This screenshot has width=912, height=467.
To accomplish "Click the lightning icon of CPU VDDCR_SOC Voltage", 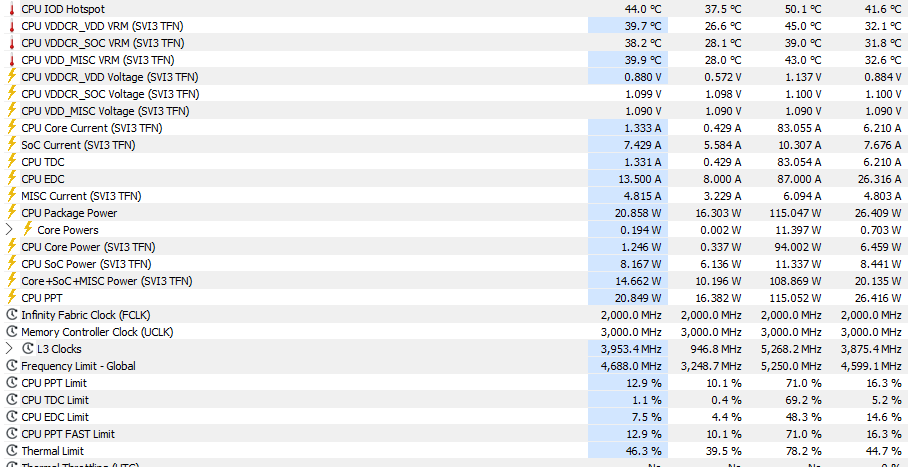I will tap(11, 94).
